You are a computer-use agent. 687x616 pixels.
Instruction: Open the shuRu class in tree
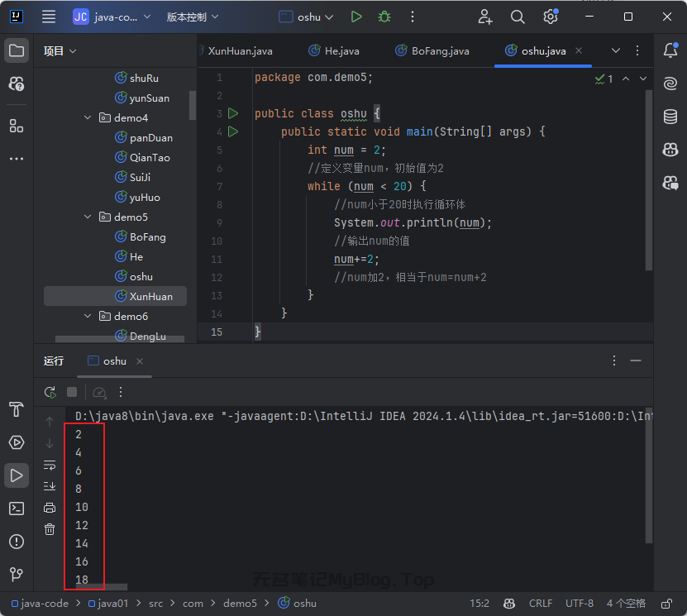click(x=136, y=79)
